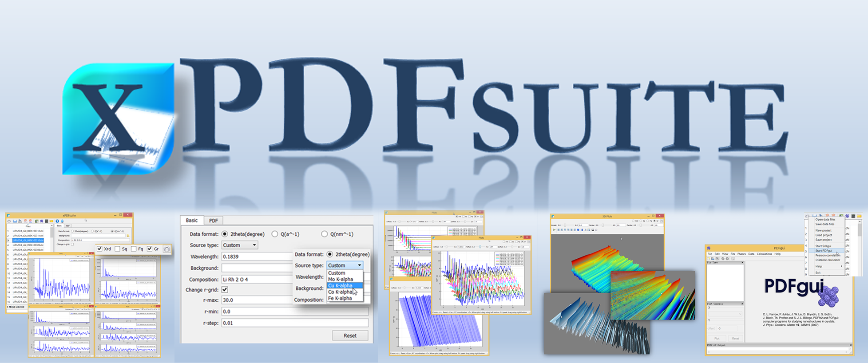Choose Mo K-alpha from source list

click(x=345, y=279)
